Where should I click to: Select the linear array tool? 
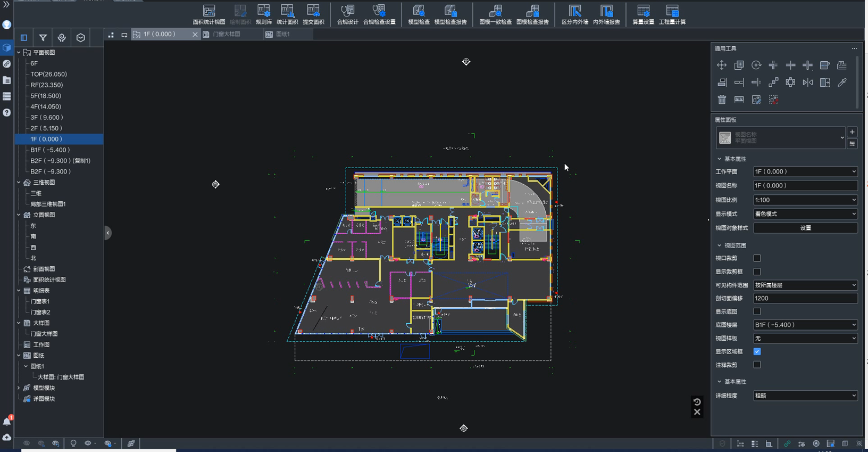(773, 83)
